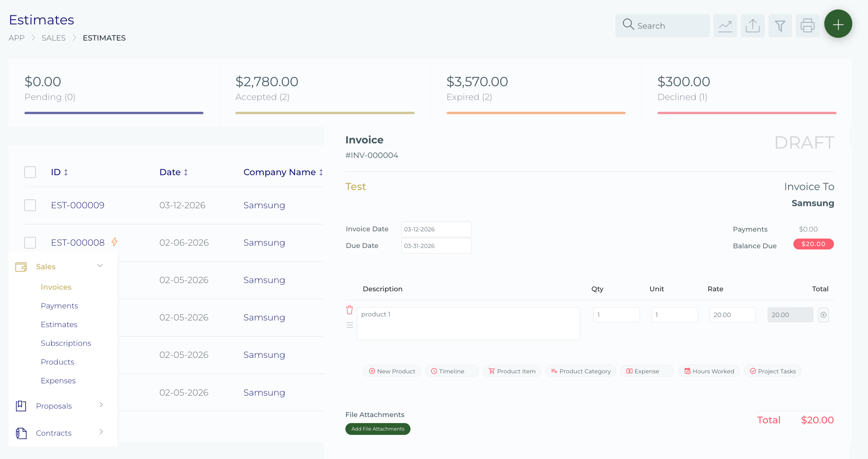Open the filter funnel icon

pos(780,26)
